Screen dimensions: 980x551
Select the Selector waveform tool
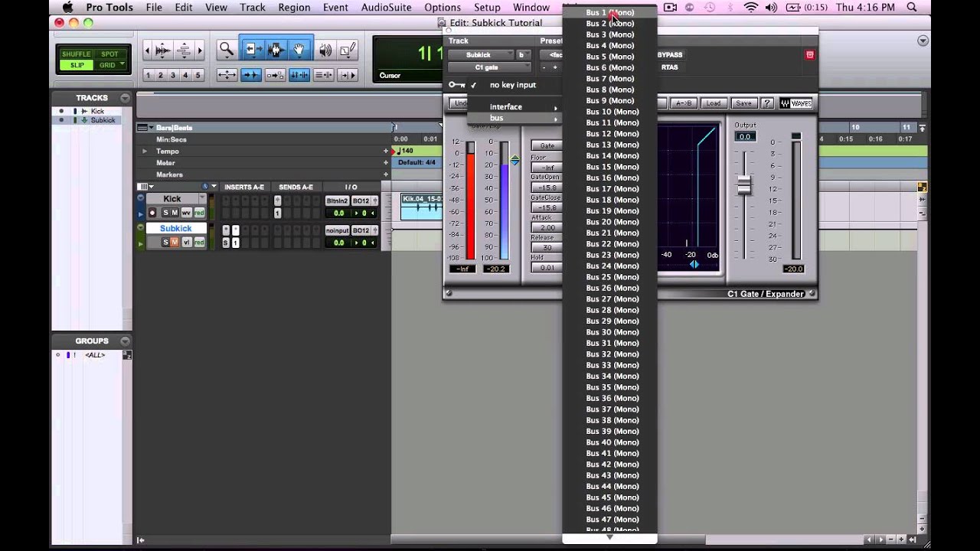click(276, 50)
